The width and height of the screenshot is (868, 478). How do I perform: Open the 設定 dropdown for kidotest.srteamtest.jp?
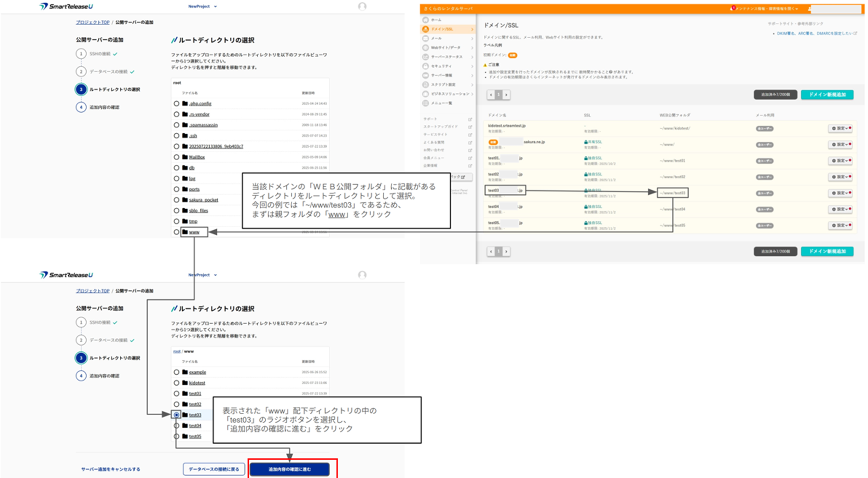[840, 129]
